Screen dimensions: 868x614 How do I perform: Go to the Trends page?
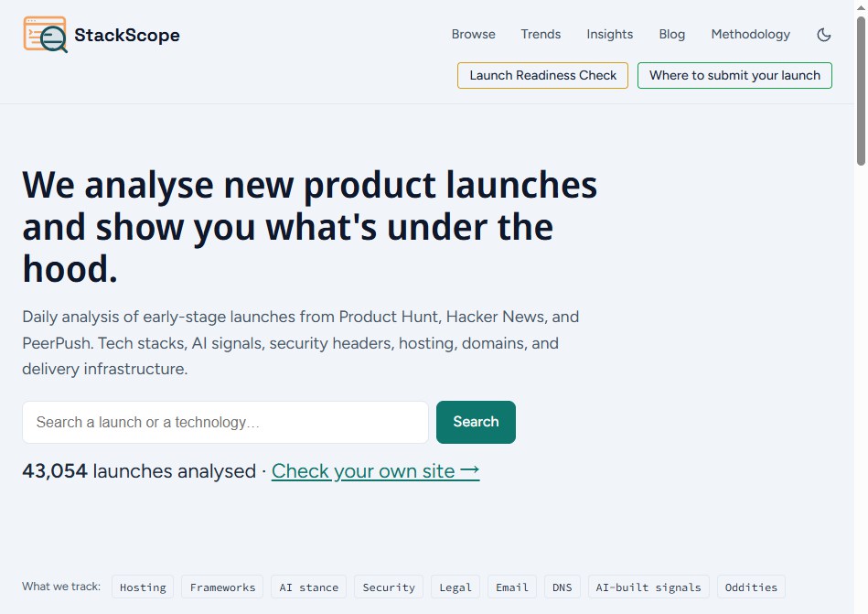point(541,35)
